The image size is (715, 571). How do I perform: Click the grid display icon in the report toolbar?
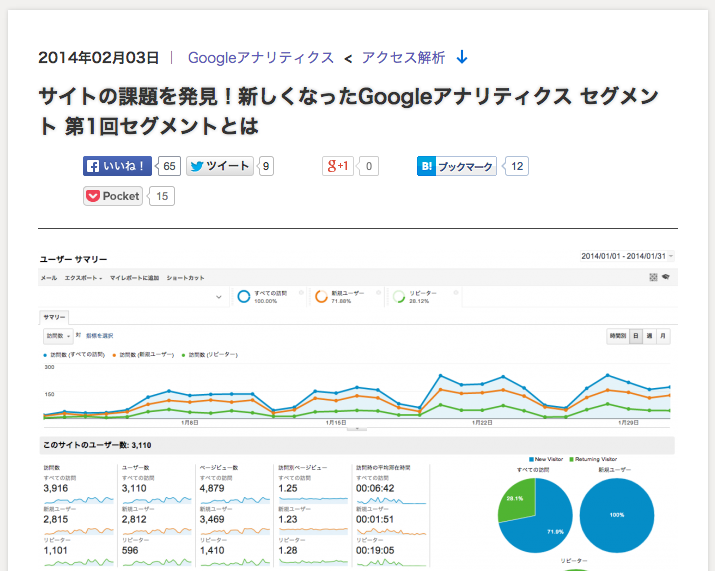(653, 277)
